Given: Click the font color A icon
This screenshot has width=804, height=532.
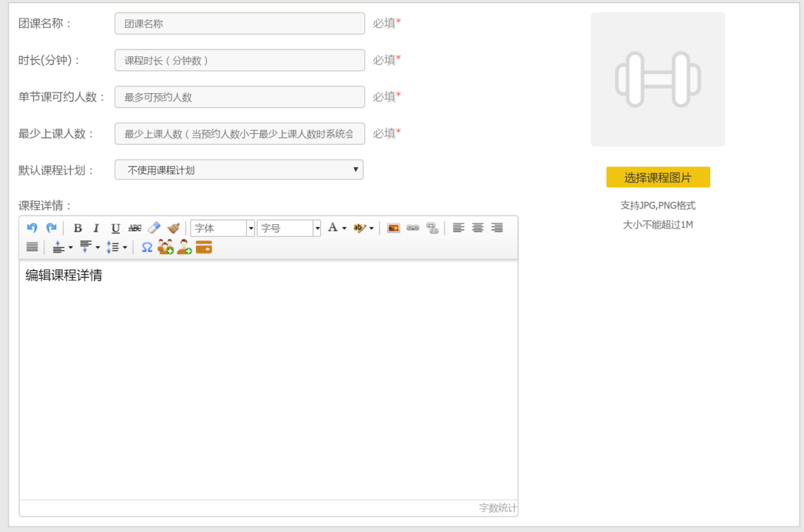Looking at the screenshot, I should (x=332, y=228).
